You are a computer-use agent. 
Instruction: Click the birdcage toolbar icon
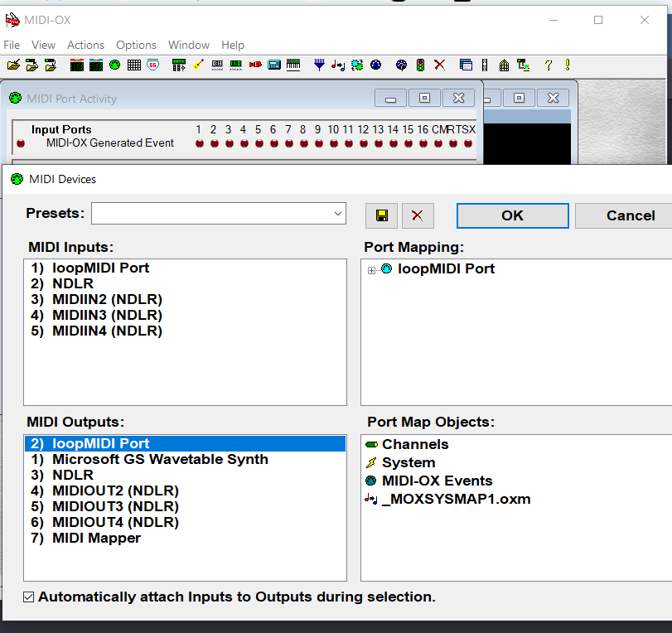pos(504,65)
